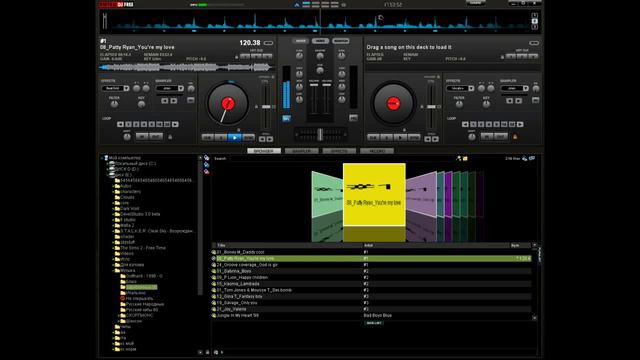Double deck 1 loop with right arrow
The height and width of the screenshot is (360, 640).
(175, 124)
